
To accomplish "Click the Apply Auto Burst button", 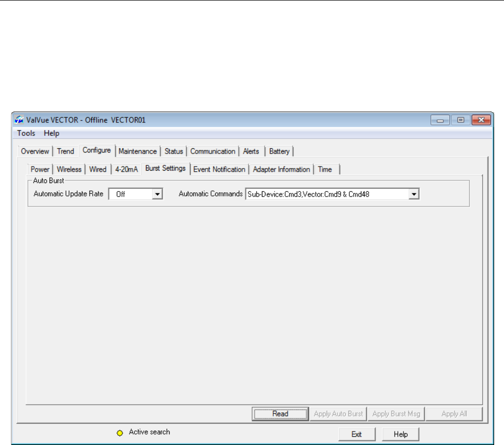I will click(x=338, y=414).
